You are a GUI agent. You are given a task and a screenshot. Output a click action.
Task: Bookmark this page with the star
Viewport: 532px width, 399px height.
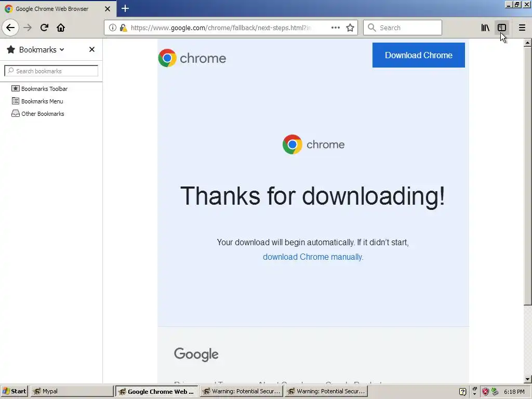coord(350,28)
